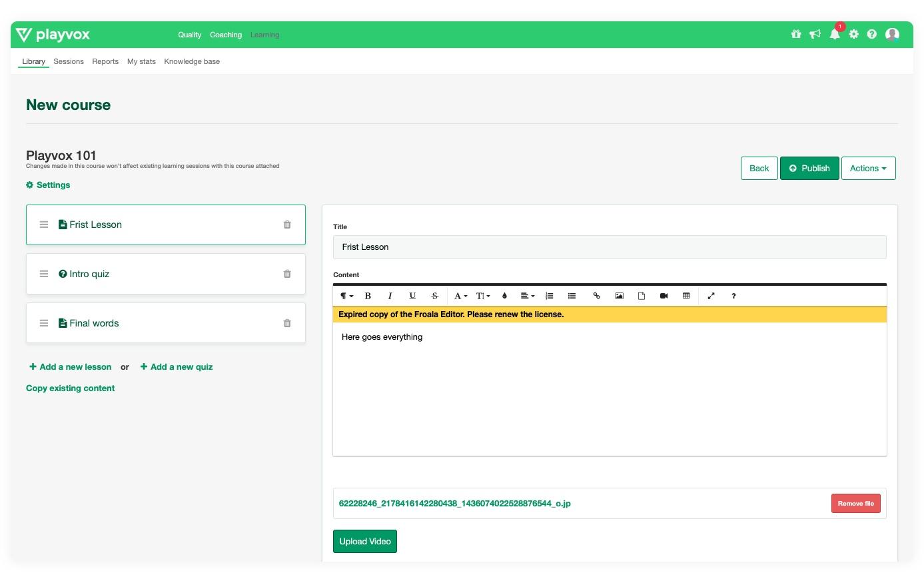
Task: Open the font size dropdown
Action: click(x=483, y=296)
